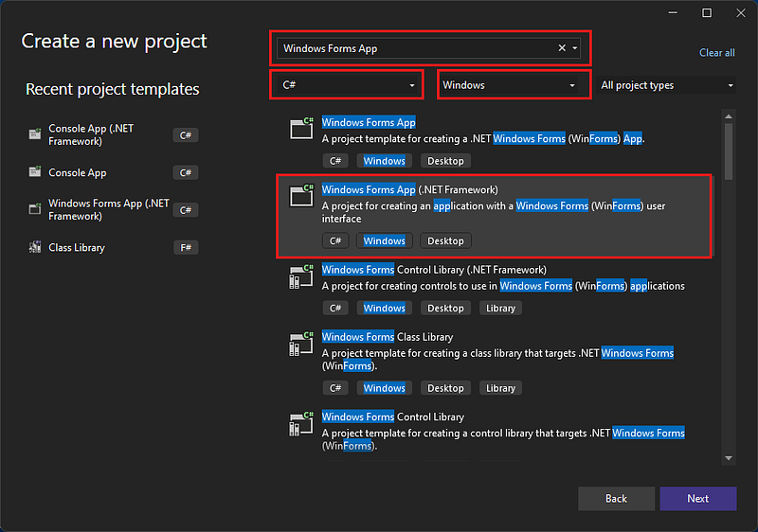Select the Windows Forms Class Library template
Image resolution: width=758 pixels, height=532 pixels.
point(494,364)
